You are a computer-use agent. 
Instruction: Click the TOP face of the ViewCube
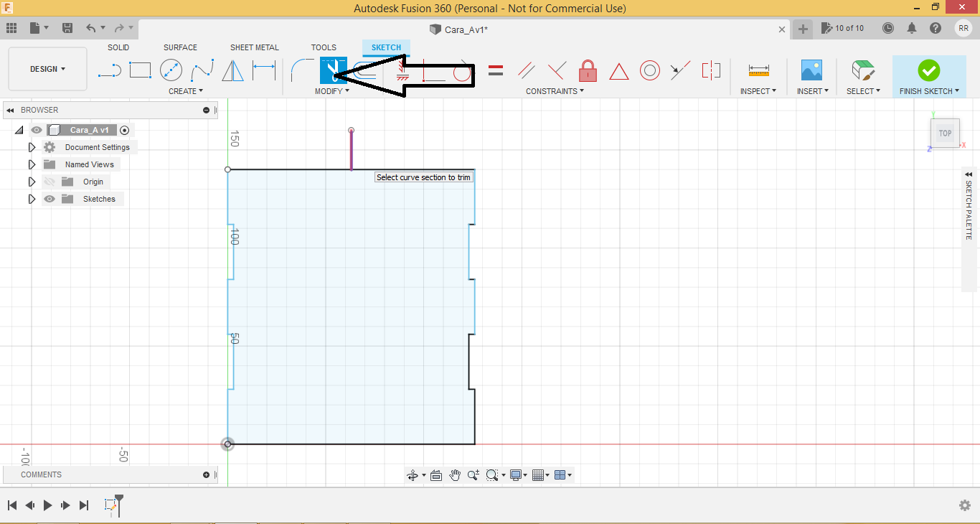pos(945,134)
